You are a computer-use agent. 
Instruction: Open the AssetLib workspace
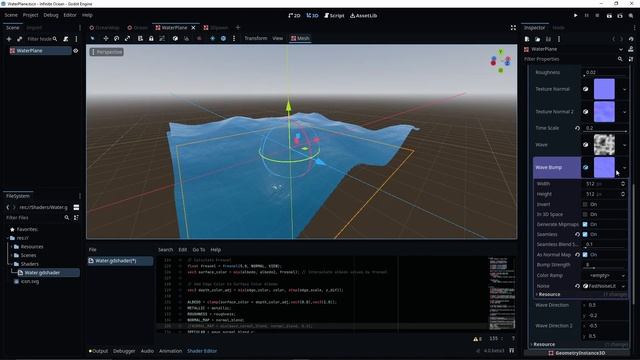[x=363, y=16]
